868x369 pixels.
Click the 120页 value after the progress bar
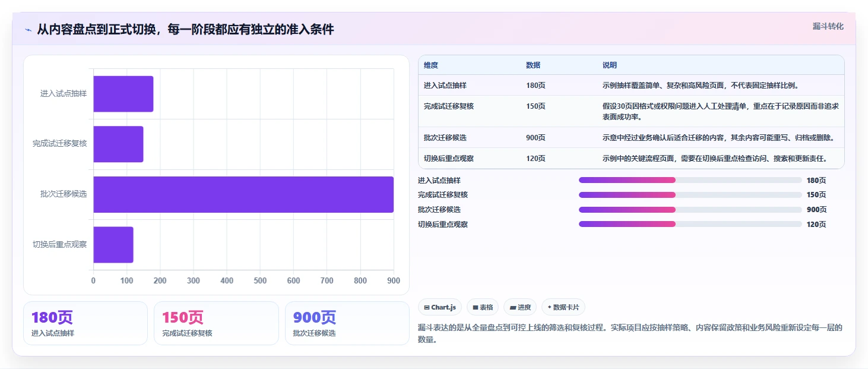coord(816,225)
